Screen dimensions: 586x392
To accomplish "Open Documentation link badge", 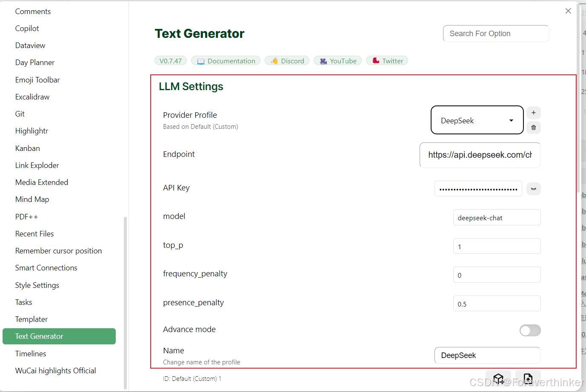I will tap(226, 61).
